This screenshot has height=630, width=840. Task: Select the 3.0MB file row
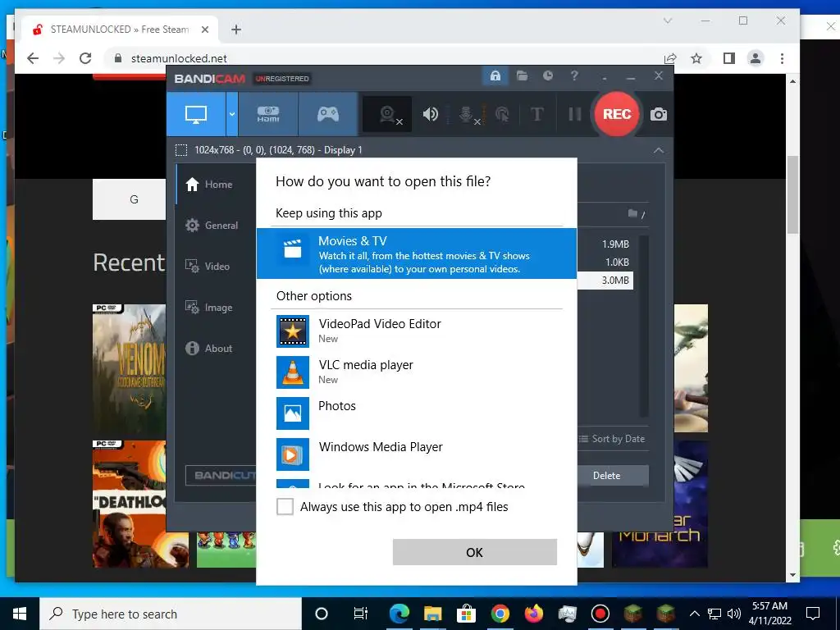(x=605, y=281)
